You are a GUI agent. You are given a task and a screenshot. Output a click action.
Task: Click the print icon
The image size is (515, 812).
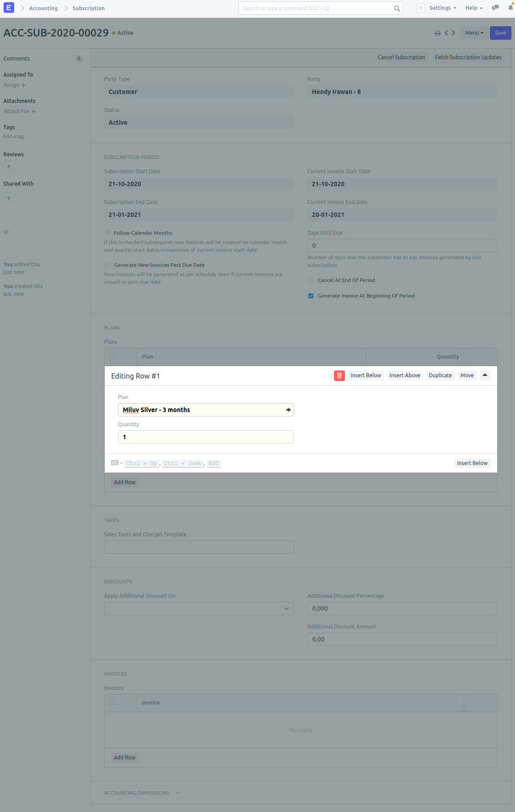coord(437,33)
